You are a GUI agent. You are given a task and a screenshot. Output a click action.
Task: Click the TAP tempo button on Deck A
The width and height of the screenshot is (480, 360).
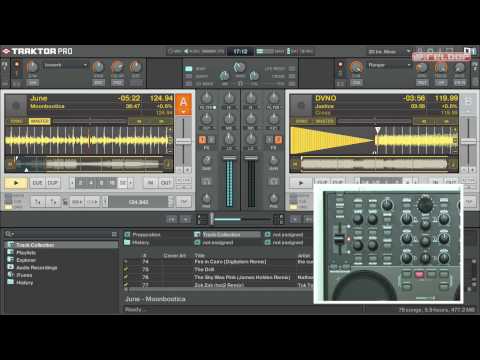[x=184, y=202]
